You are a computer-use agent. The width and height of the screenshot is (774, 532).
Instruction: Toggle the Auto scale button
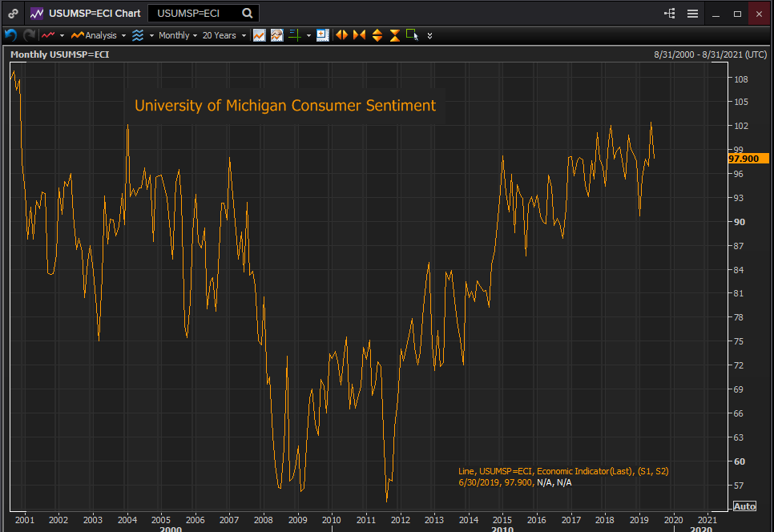(744, 506)
